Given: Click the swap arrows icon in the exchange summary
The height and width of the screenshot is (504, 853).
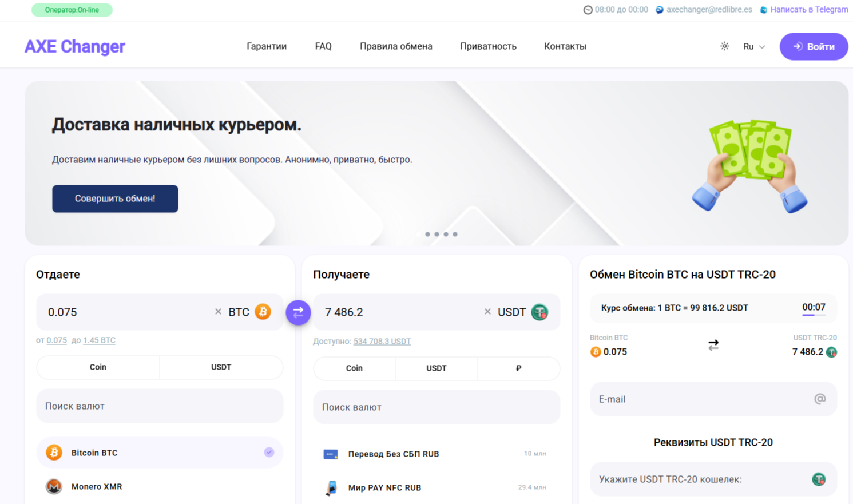Looking at the screenshot, I should pos(713,345).
